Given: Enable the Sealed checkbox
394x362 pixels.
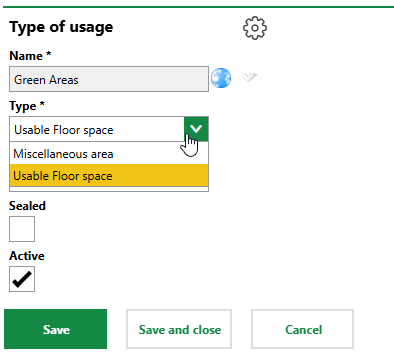Looking at the screenshot, I should [x=22, y=229].
